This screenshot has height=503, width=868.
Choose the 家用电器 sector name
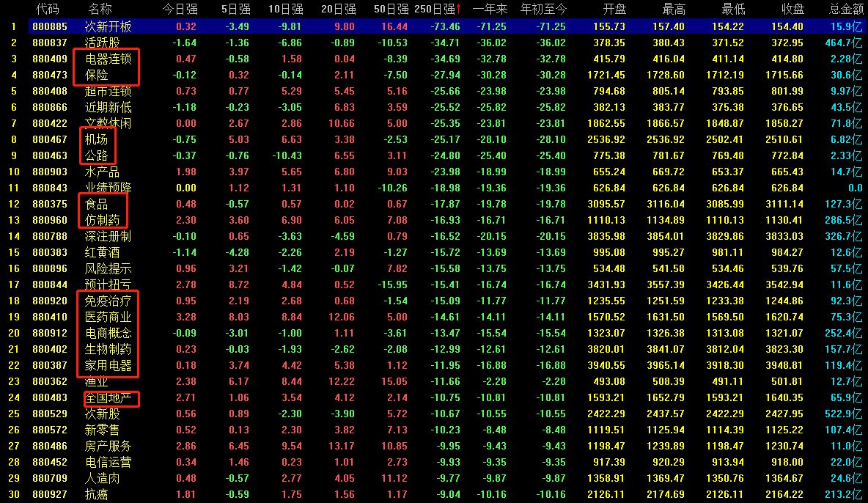click(108, 366)
